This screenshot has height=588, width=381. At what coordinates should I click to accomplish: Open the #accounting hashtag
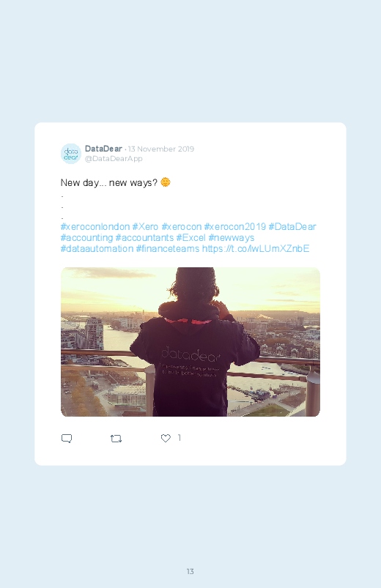(x=86, y=238)
